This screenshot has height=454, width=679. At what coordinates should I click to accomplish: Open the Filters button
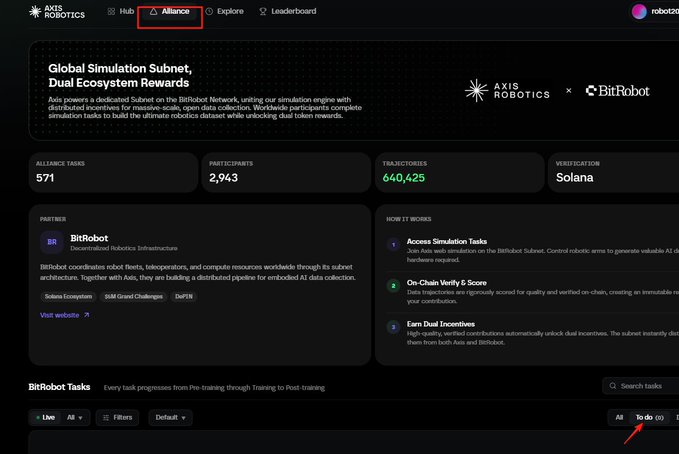pyautogui.click(x=117, y=418)
